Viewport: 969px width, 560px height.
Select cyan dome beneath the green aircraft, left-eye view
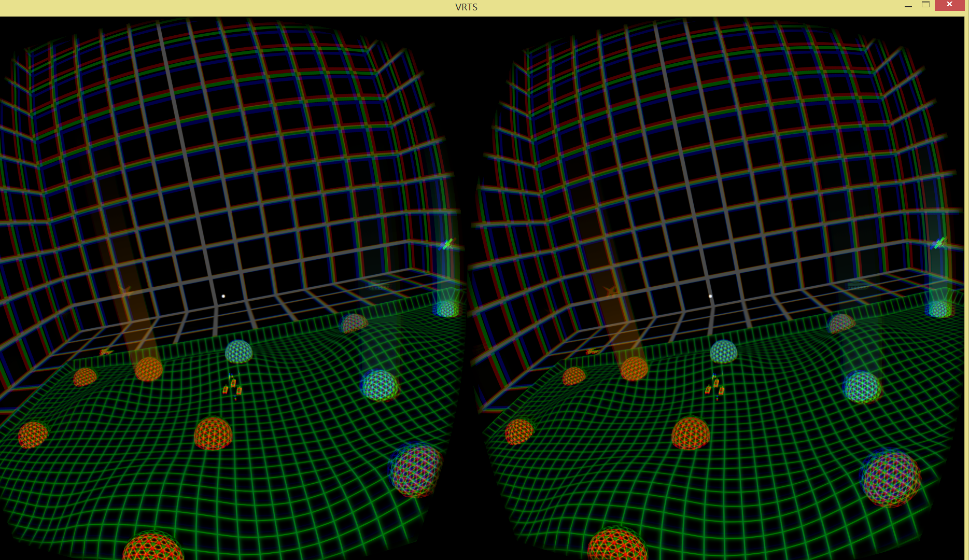(x=446, y=309)
